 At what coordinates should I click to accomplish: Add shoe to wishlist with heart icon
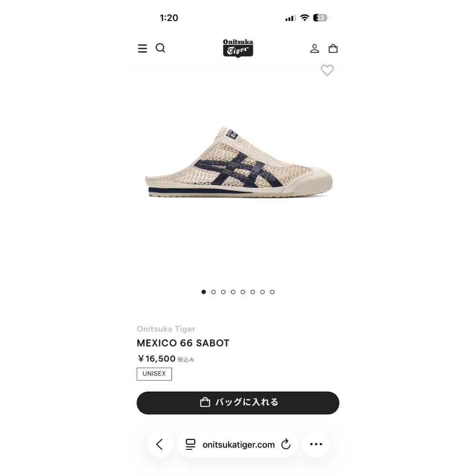[327, 70]
